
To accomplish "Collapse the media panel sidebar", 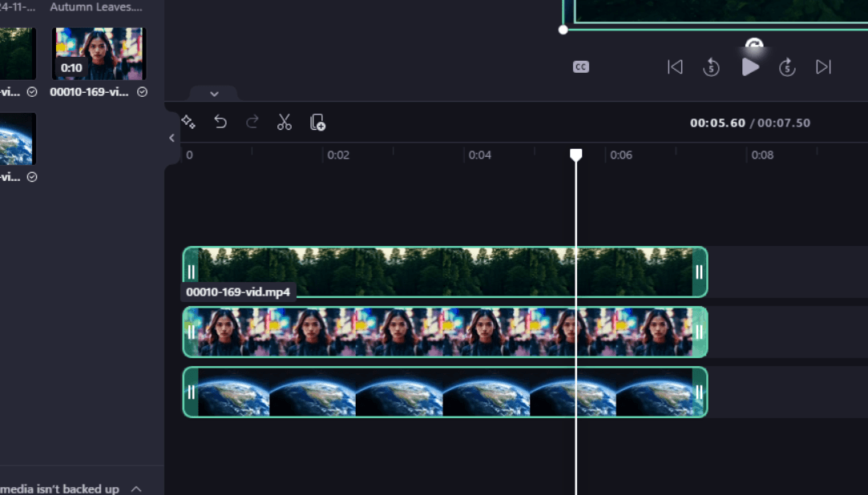I will [171, 138].
